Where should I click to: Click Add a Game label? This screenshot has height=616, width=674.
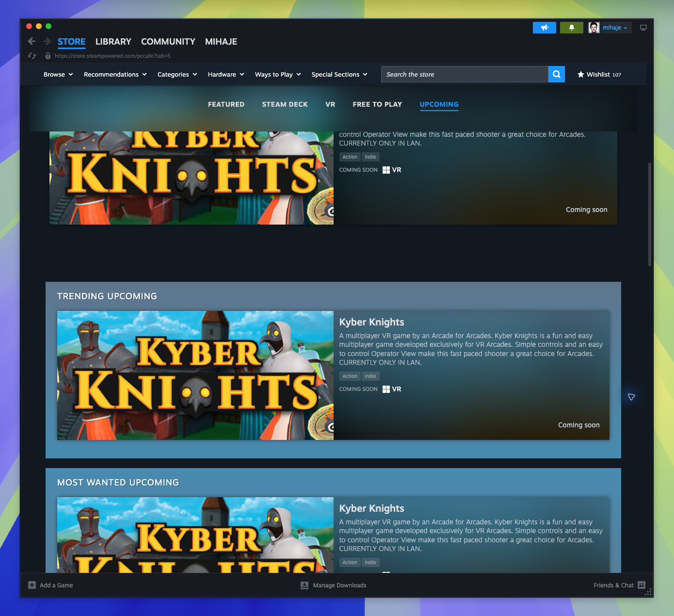pyautogui.click(x=56, y=585)
